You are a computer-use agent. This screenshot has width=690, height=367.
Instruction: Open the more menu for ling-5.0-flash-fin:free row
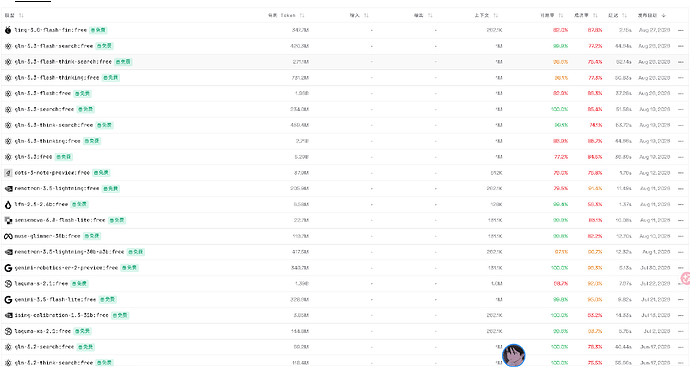pyautogui.click(x=681, y=30)
